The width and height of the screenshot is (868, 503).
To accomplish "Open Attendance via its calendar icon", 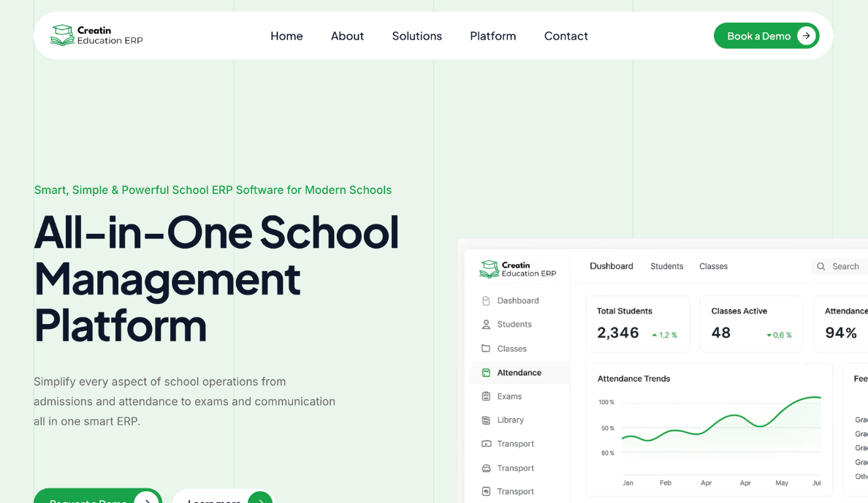I will (x=486, y=373).
